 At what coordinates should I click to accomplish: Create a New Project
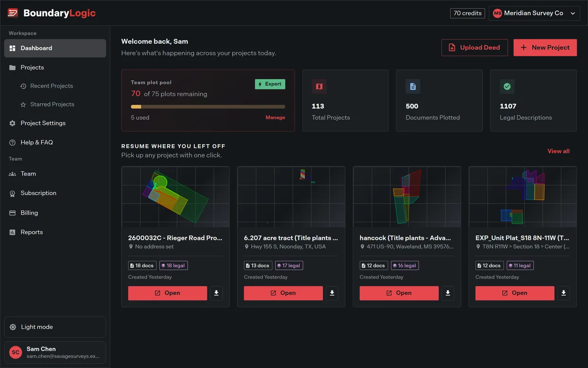pos(545,47)
